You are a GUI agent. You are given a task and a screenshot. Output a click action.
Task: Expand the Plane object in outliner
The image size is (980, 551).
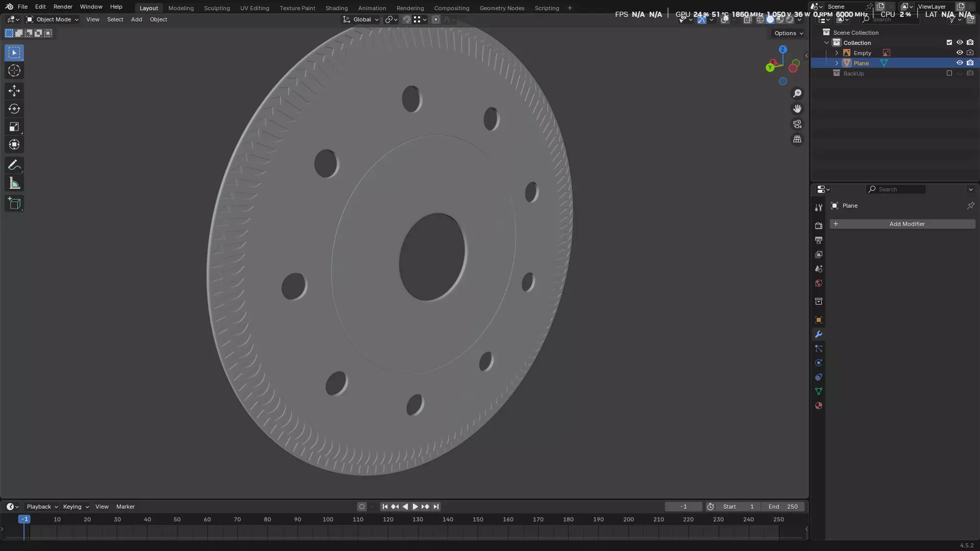(837, 63)
